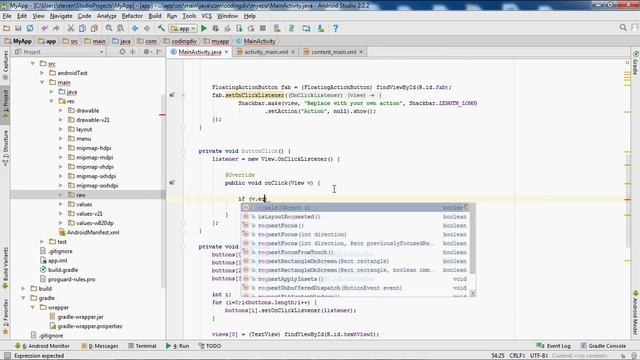Click the Paste toolbar icon
Viewport: 640px width, 360px height.
(94, 28)
